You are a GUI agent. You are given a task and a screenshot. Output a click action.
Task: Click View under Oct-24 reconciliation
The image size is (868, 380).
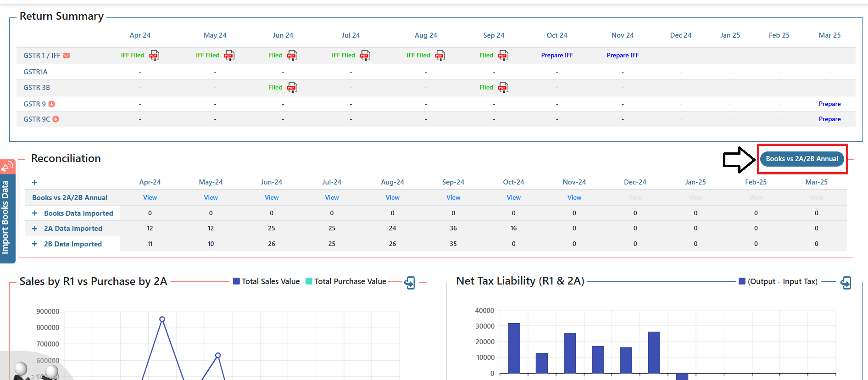pyautogui.click(x=514, y=198)
